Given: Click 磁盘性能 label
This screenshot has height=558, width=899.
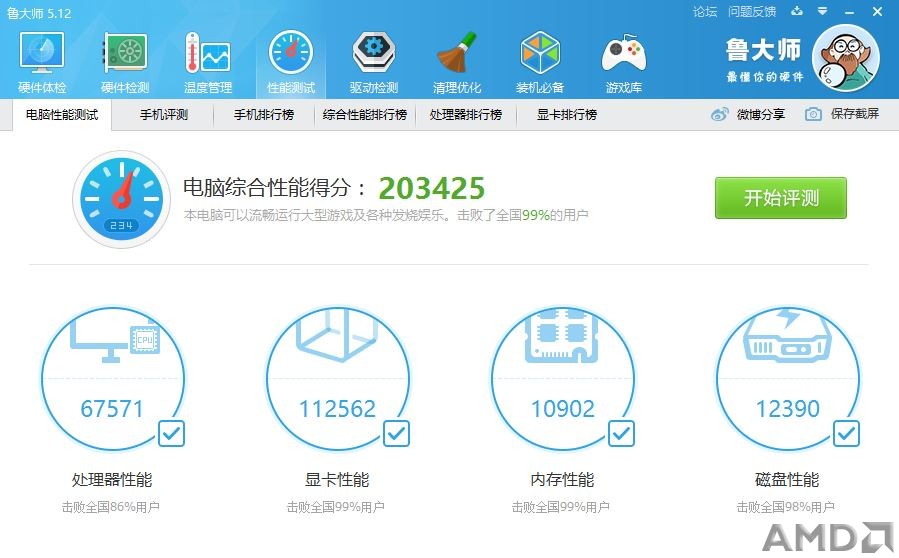Looking at the screenshot, I should 787,479.
